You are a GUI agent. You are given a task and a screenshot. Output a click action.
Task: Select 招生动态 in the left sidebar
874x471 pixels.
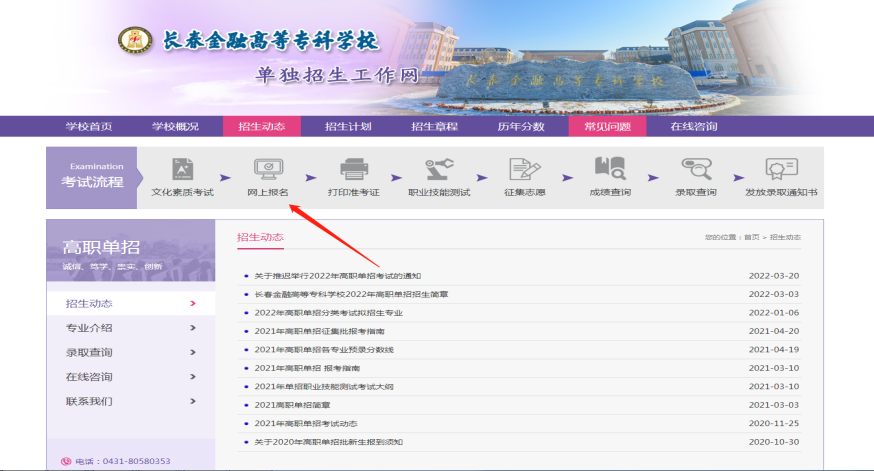(x=89, y=304)
